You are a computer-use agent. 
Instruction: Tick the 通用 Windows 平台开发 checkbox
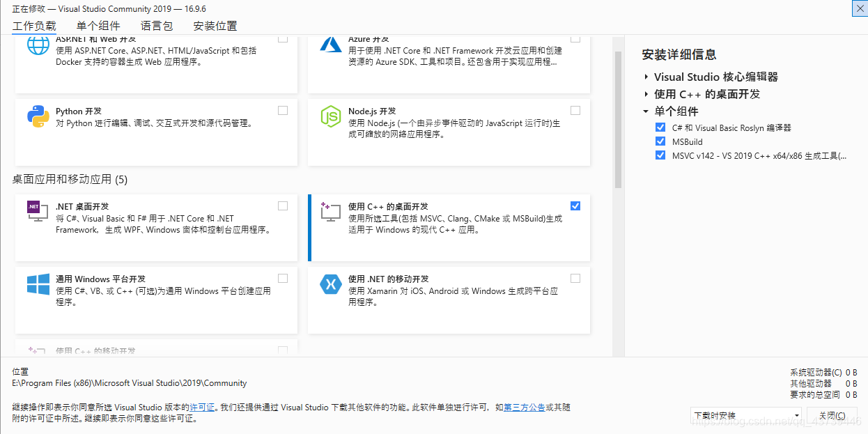click(x=283, y=278)
